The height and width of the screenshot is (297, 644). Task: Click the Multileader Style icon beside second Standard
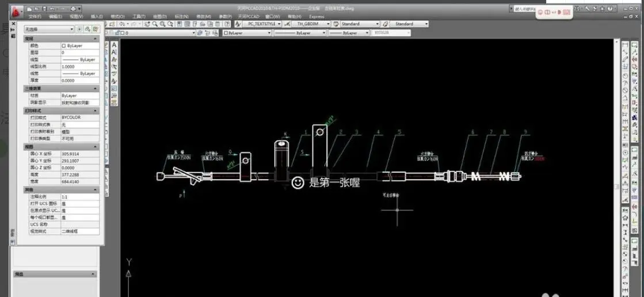pos(385,24)
